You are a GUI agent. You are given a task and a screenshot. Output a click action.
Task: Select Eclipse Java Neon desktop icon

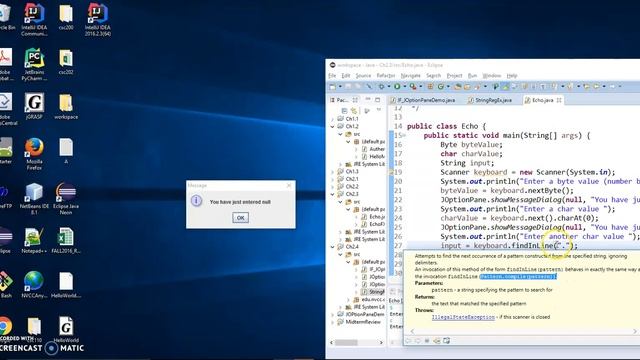pos(66,198)
